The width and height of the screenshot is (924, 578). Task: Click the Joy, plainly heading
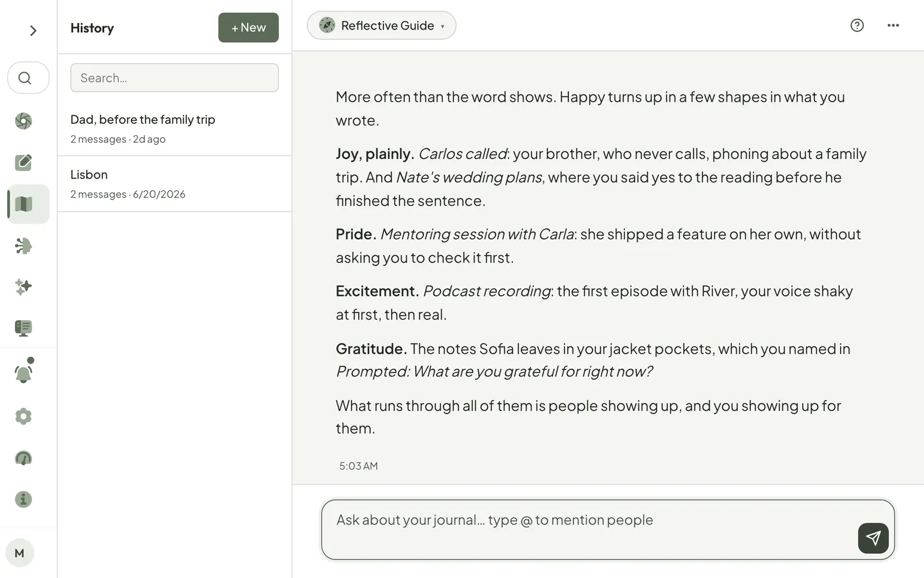pyautogui.click(x=375, y=154)
